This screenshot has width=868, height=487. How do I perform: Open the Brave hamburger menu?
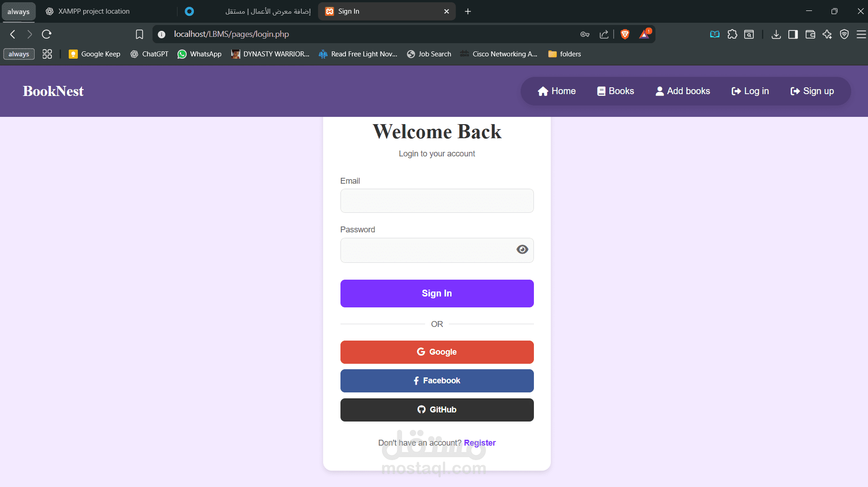[x=862, y=34]
